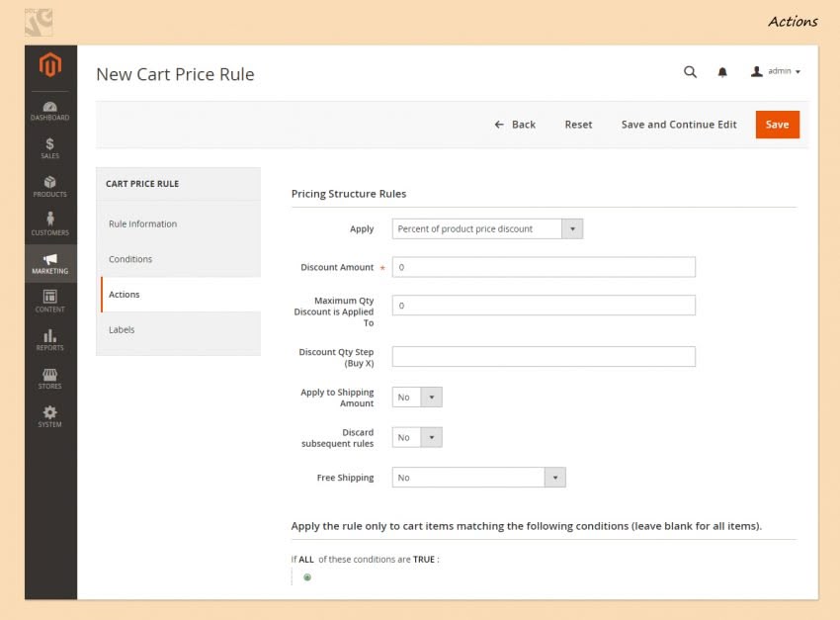840x620 pixels.
Task: Open the Apply to Shipping Amount dropdown
Action: (417, 398)
